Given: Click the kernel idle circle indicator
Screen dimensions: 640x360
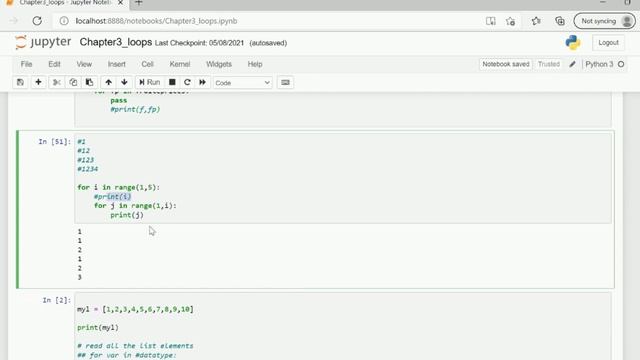Looking at the screenshot, I should (621, 64).
